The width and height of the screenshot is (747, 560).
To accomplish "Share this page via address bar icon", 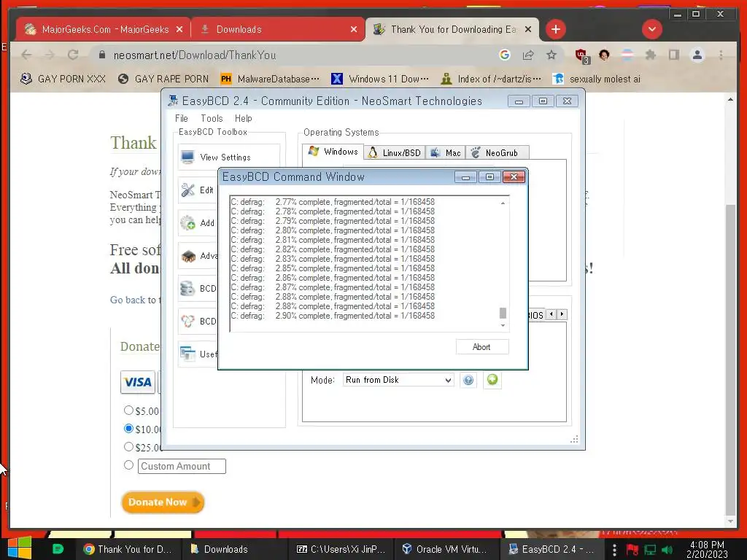I will [x=528, y=55].
